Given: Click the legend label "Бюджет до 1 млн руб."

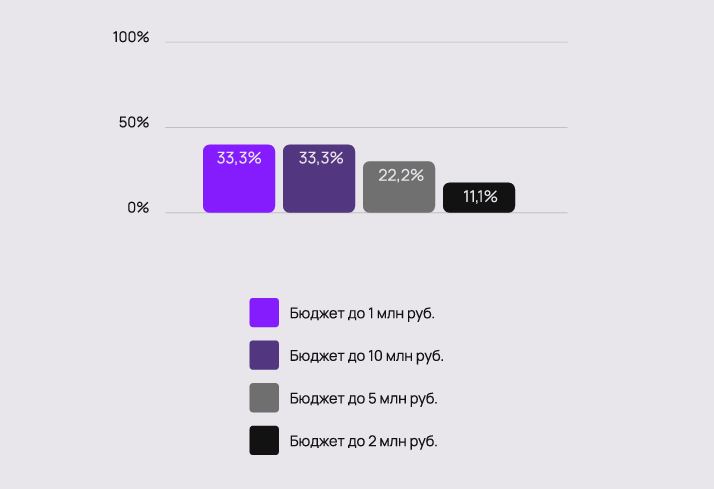Looking at the screenshot, I should [x=362, y=313].
